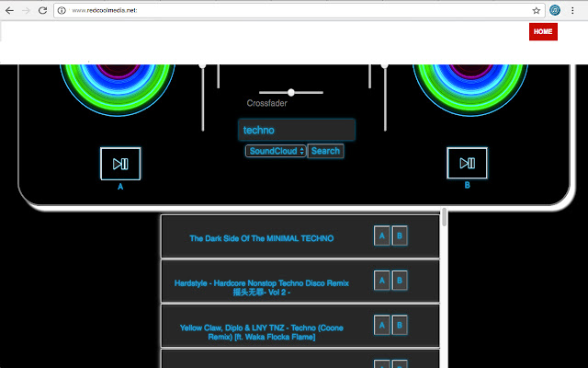Bookmark this page with the star icon

click(x=537, y=10)
